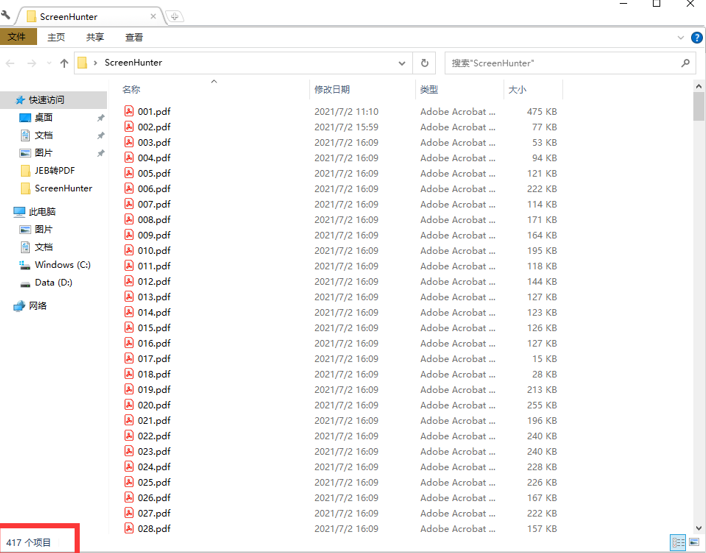Open the Data (D:) drive
This screenshot has width=706, height=553.
53,283
